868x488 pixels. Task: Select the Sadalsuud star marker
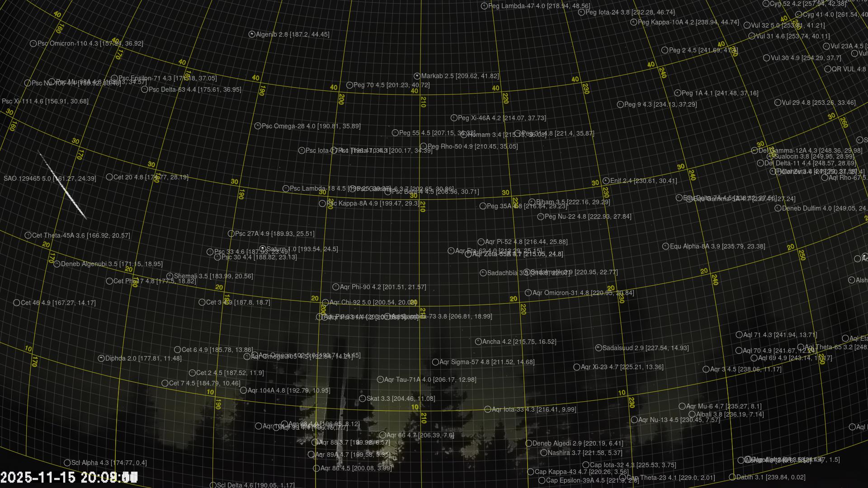coord(599,348)
